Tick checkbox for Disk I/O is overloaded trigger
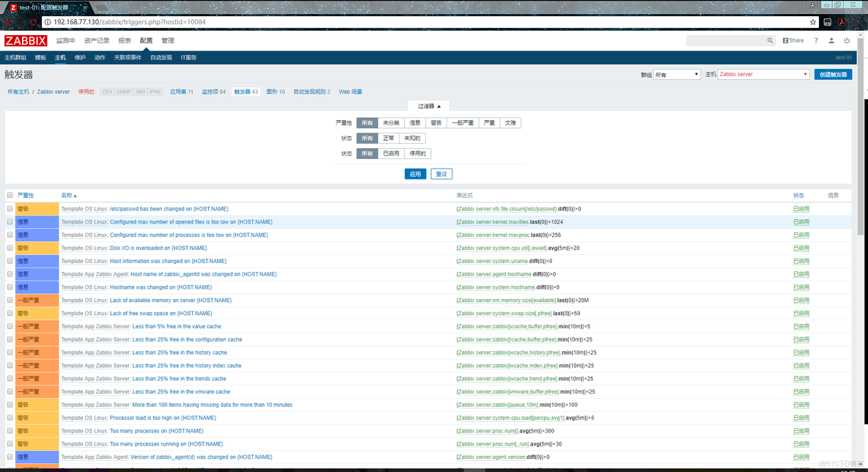 point(10,248)
